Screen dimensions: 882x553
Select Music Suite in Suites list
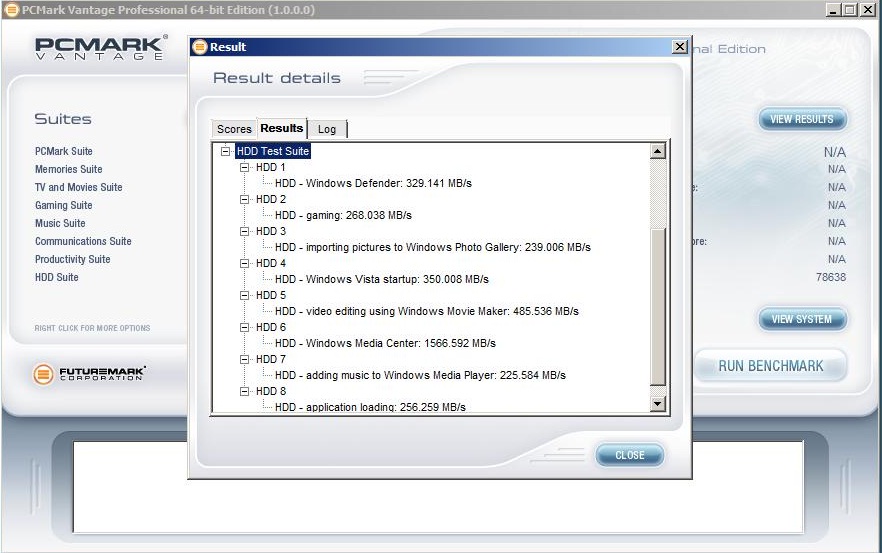pyautogui.click(x=60, y=223)
